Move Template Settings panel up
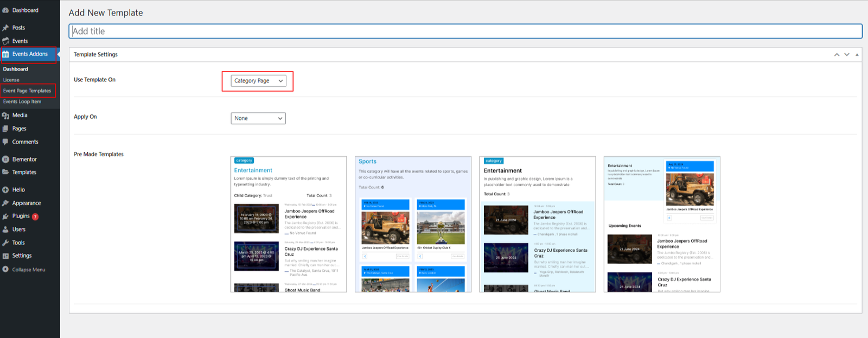Screen dimensions: 868x338 pyautogui.click(x=837, y=55)
